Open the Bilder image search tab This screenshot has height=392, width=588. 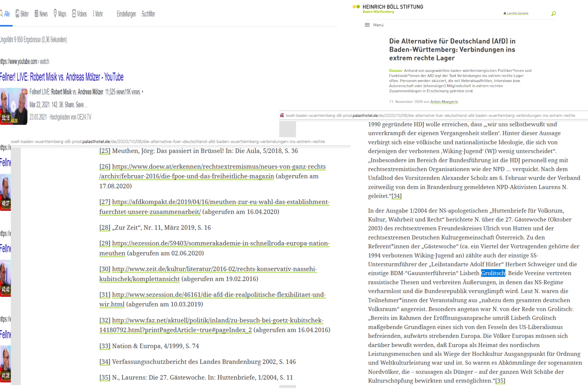point(22,14)
